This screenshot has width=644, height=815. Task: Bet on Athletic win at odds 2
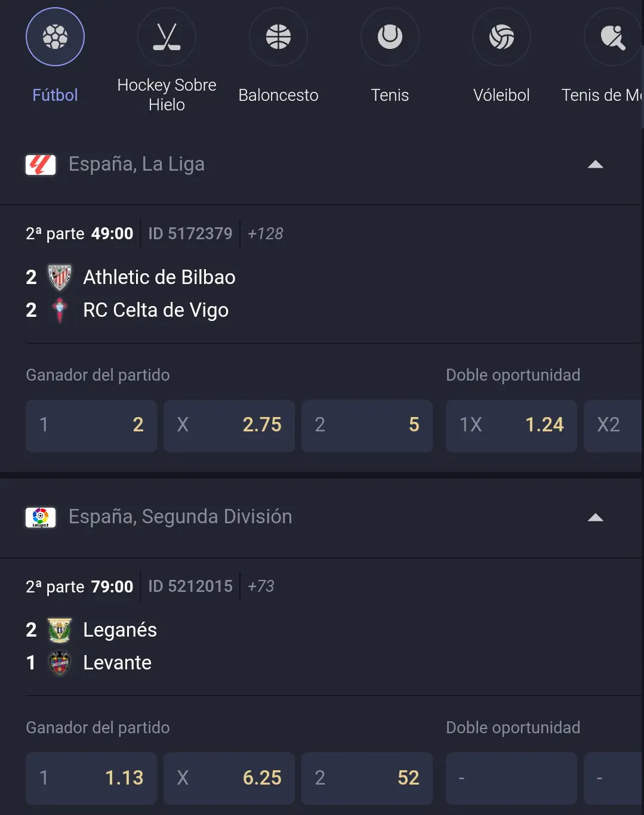[x=91, y=425]
